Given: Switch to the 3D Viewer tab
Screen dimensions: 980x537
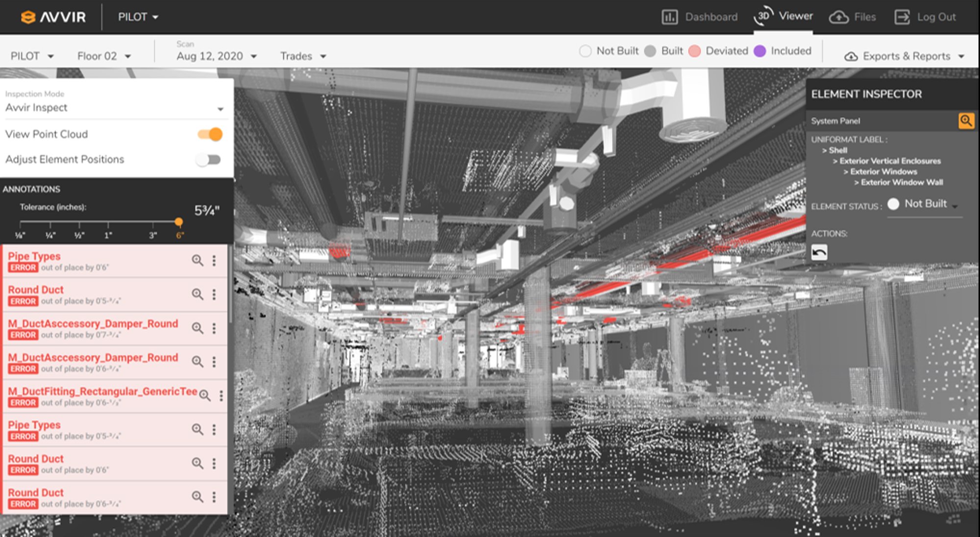Looking at the screenshot, I should [x=783, y=17].
